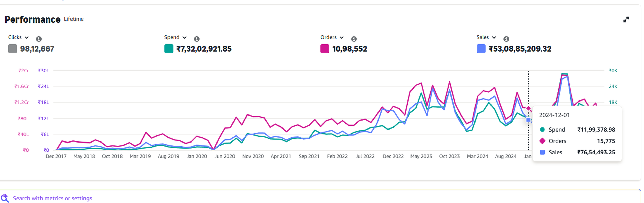Open the Sales metric dropdown

click(x=486, y=37)
